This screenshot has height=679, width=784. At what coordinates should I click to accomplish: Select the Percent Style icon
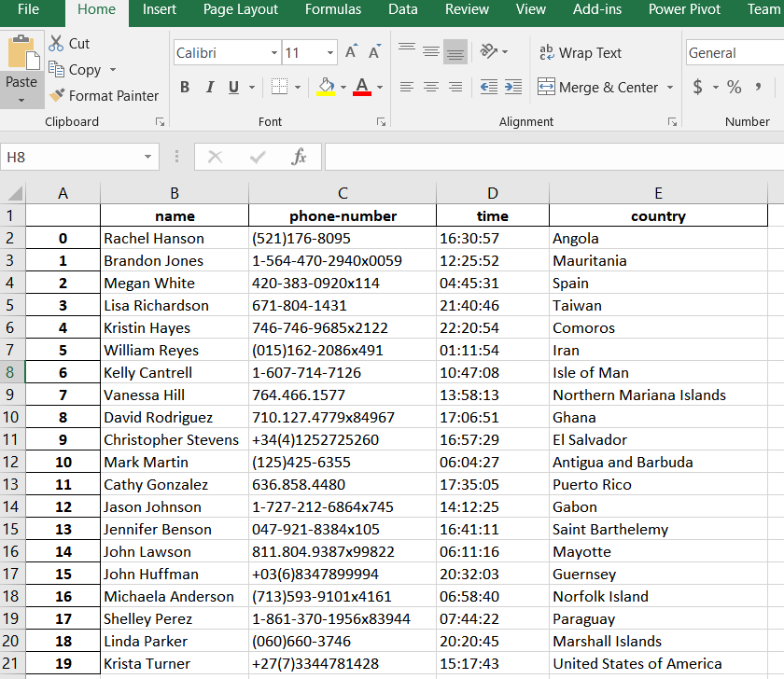(x=734, y=87)
